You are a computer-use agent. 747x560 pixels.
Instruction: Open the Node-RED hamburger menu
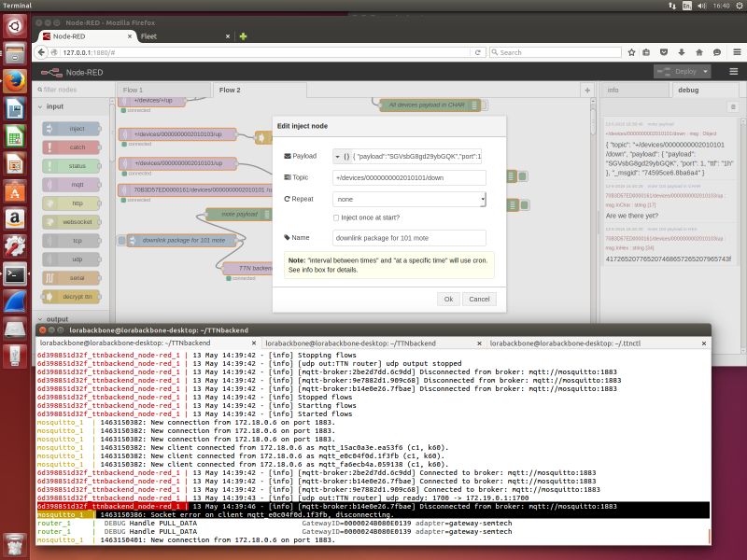point(734,70)
